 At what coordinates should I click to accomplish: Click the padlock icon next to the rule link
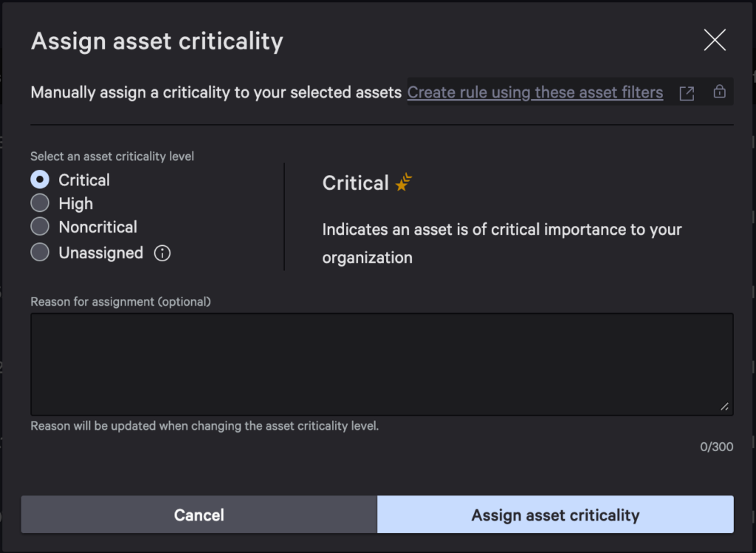720,93
